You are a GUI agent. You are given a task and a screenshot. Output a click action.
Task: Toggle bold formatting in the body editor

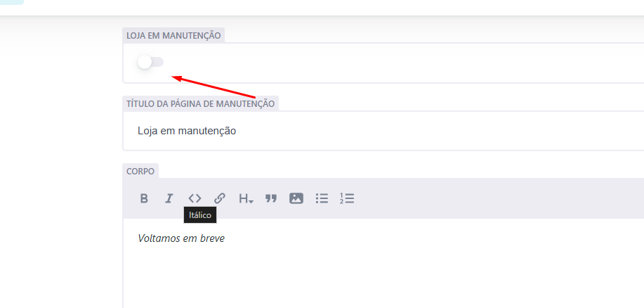144,198
